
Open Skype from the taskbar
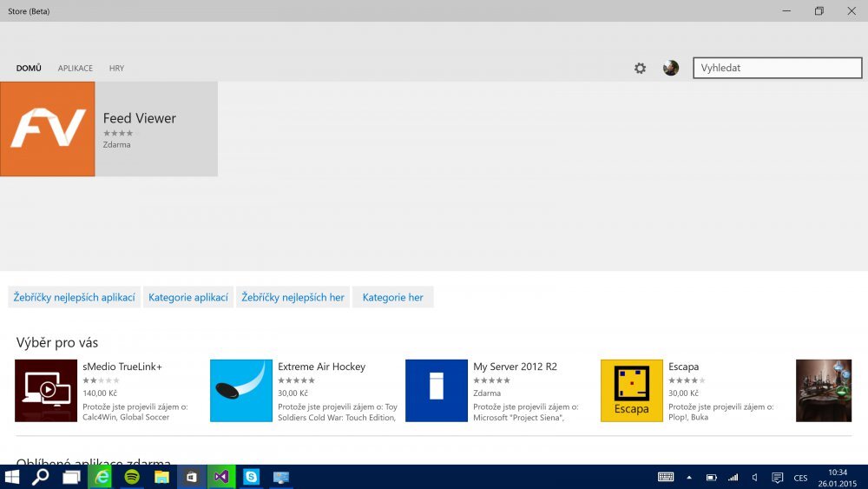tap(252, 477)
